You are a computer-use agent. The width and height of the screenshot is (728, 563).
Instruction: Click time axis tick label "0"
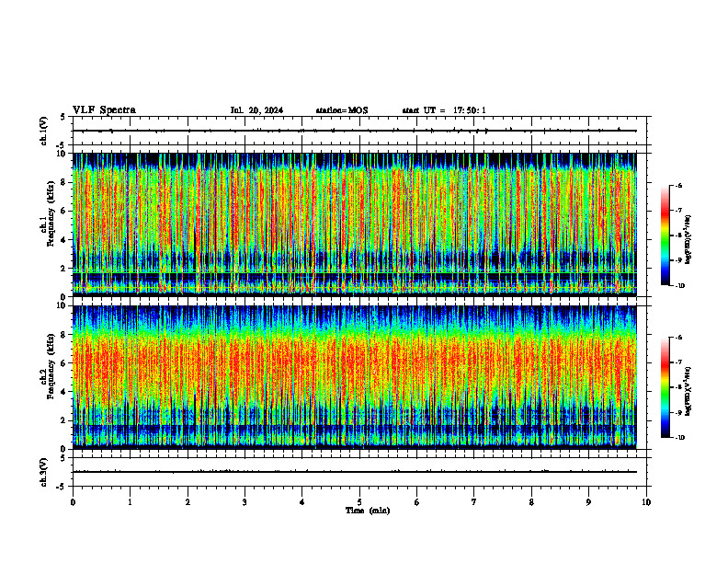coord(73,502)
